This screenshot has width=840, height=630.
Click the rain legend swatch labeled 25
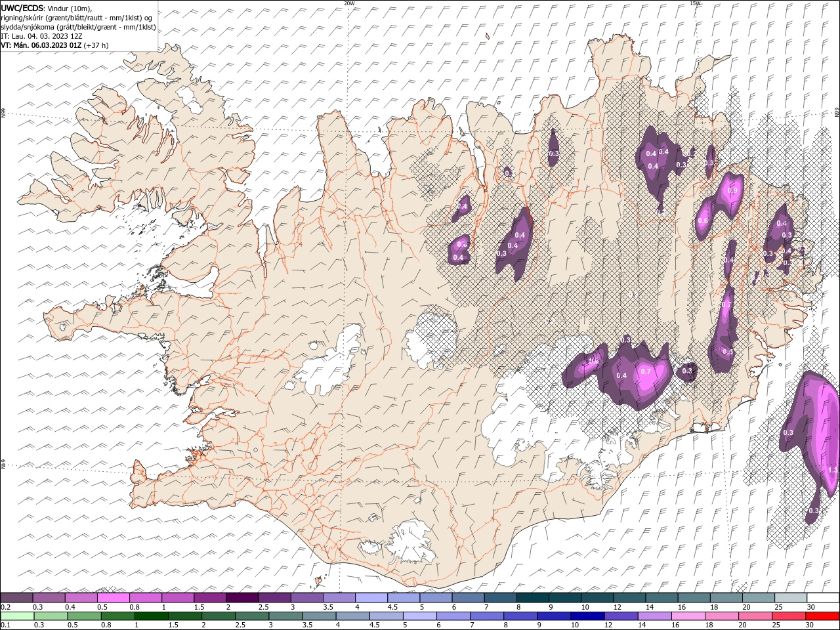pyautogui.click(x=788, y=616)
